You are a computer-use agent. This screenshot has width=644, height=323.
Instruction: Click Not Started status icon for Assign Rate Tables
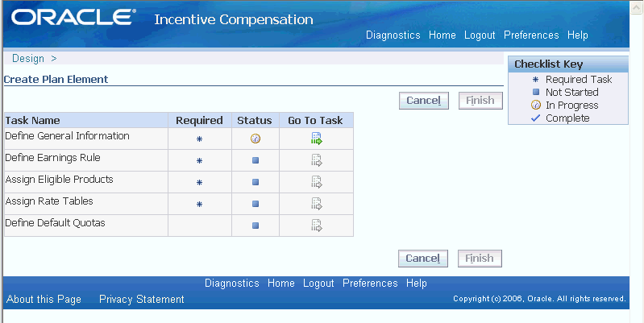[256, 204]
